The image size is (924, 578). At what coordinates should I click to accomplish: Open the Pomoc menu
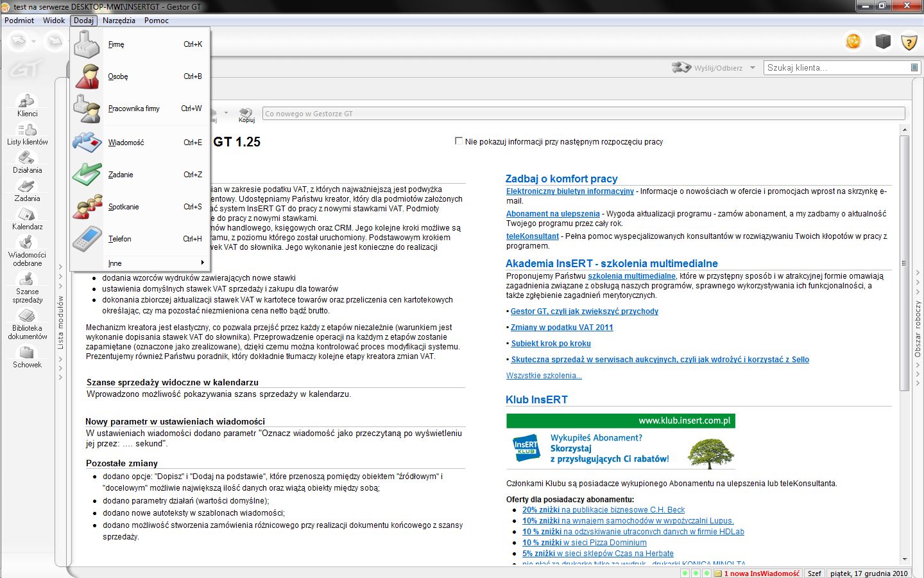(157, 20)
